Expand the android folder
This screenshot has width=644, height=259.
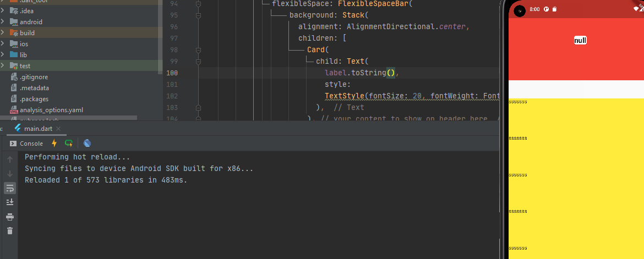point(3,22)
